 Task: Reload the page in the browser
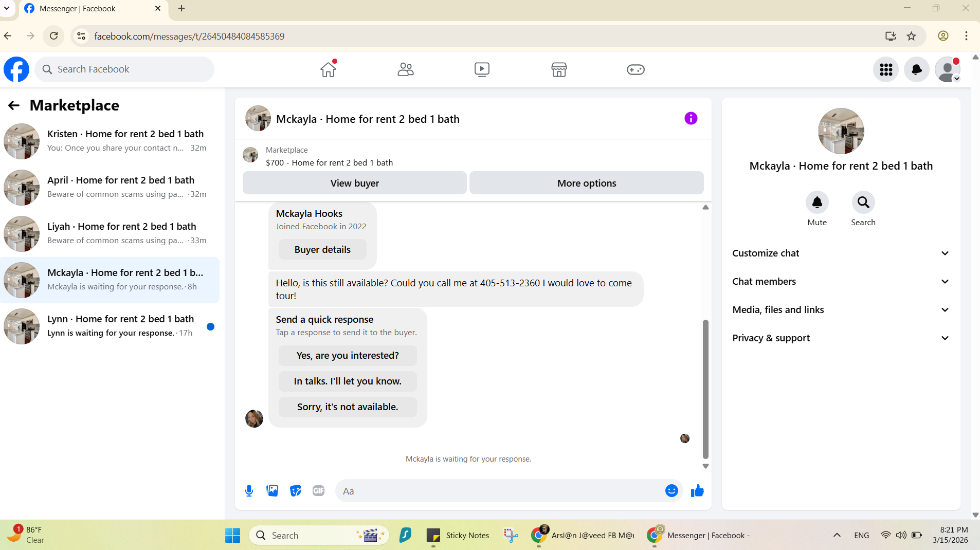54,36
